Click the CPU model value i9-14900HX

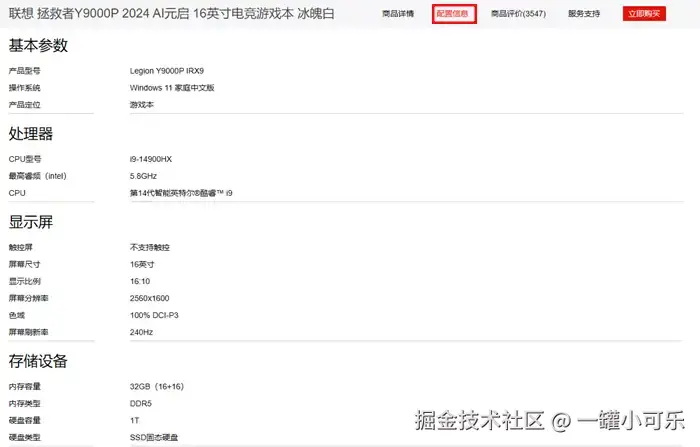pos(150,159)
